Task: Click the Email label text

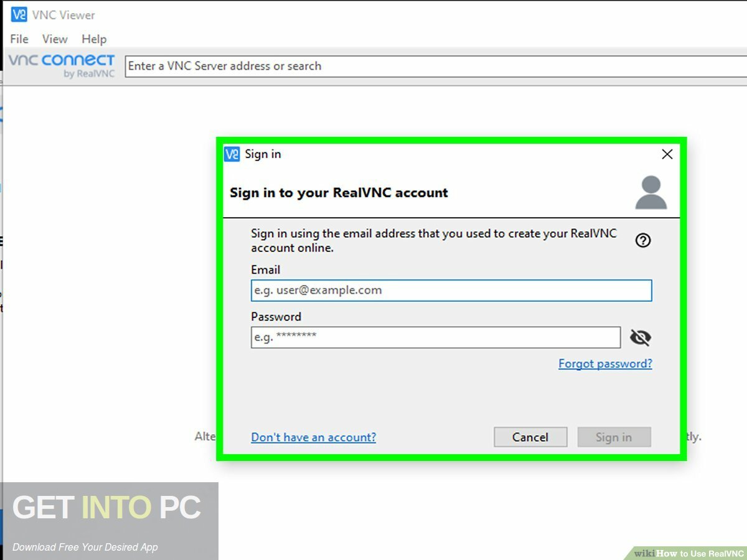Action: tap(265, 269)
